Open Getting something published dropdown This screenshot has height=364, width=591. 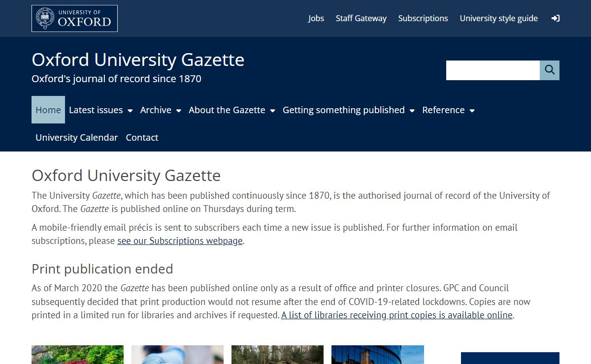point(348,110)
